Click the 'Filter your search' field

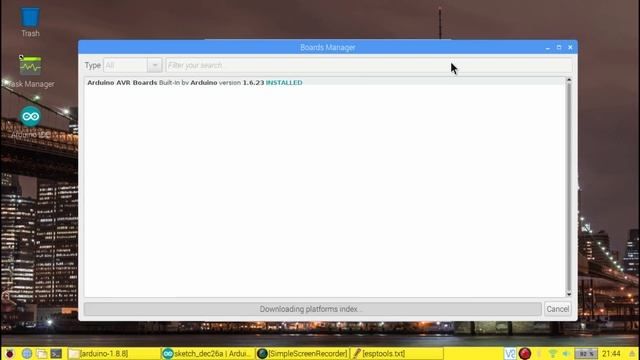[x=369, y=65]
